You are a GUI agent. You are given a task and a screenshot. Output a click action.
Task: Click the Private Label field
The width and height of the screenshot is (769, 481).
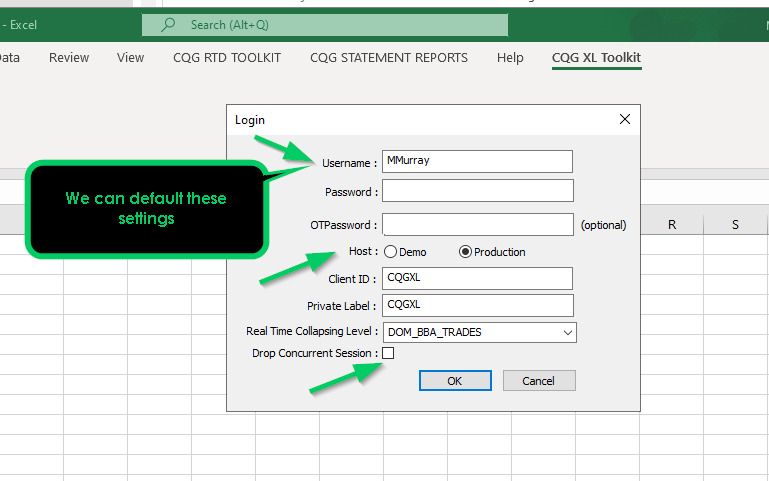click(x=478, y=305)
